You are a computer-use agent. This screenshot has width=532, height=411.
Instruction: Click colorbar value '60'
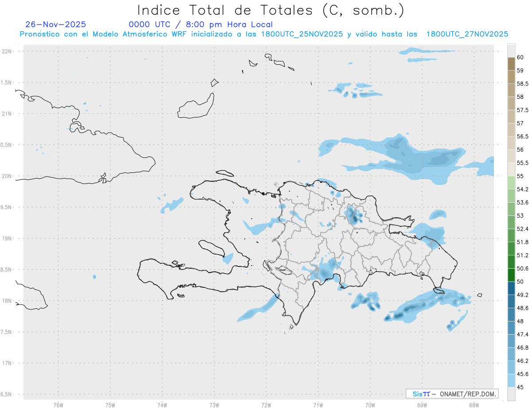tap(520, 58)
